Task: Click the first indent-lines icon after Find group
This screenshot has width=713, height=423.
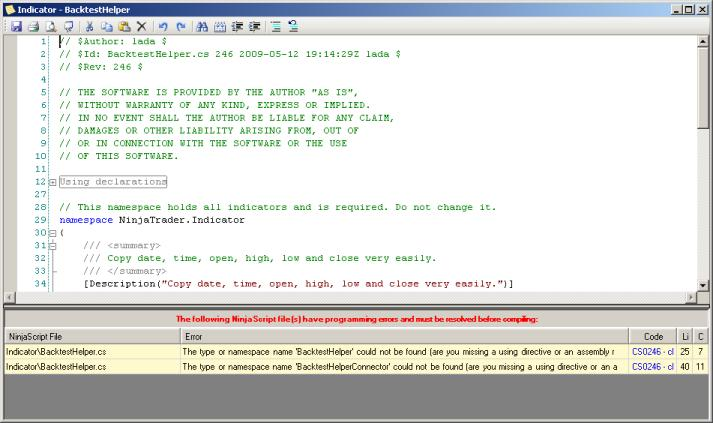Action: coord(237,26)
